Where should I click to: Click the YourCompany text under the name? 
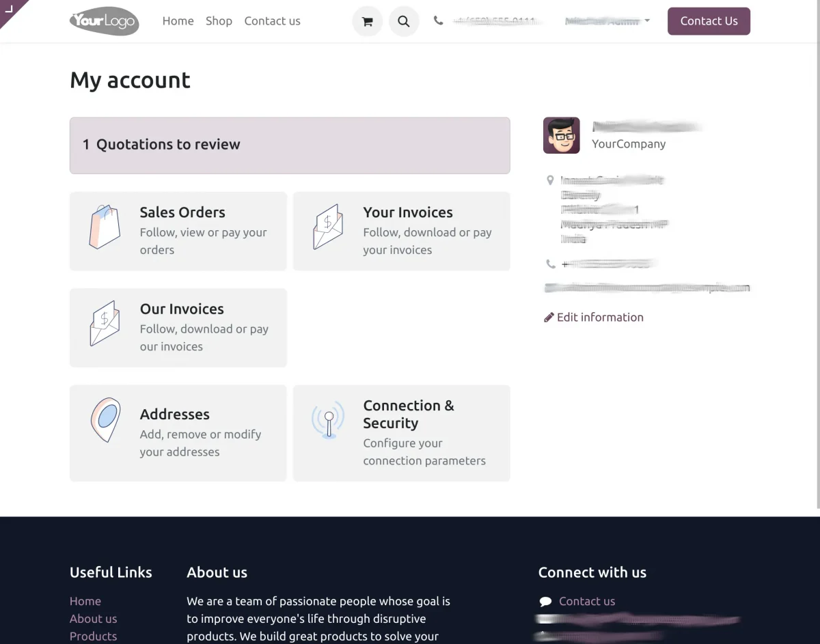click(629, 144)
